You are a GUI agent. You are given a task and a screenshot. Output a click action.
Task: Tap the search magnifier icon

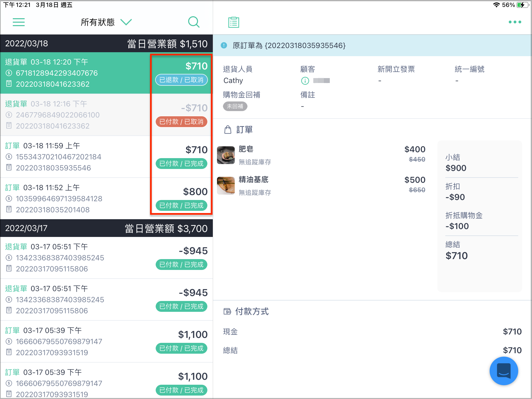coord(194,22)
